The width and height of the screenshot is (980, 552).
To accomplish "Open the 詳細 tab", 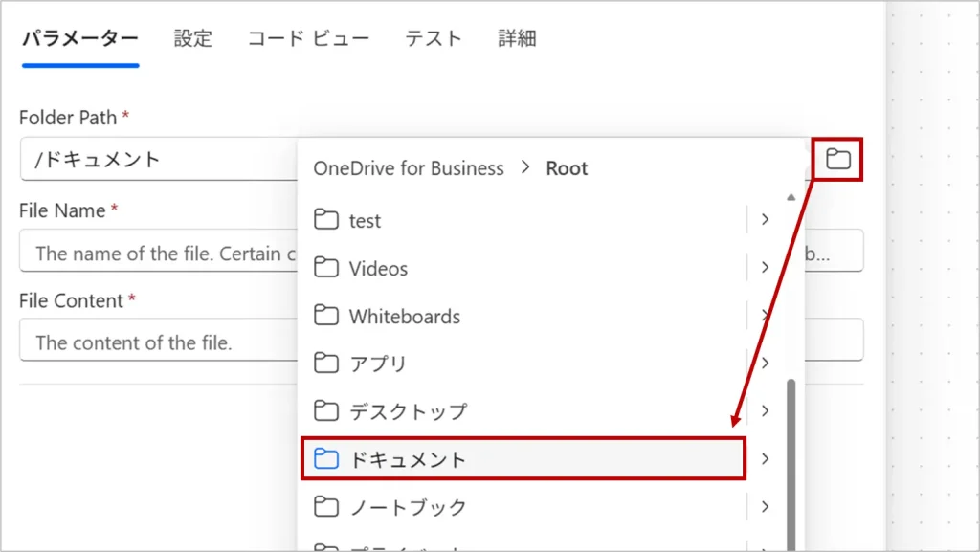I will click(x=517, y=39).
